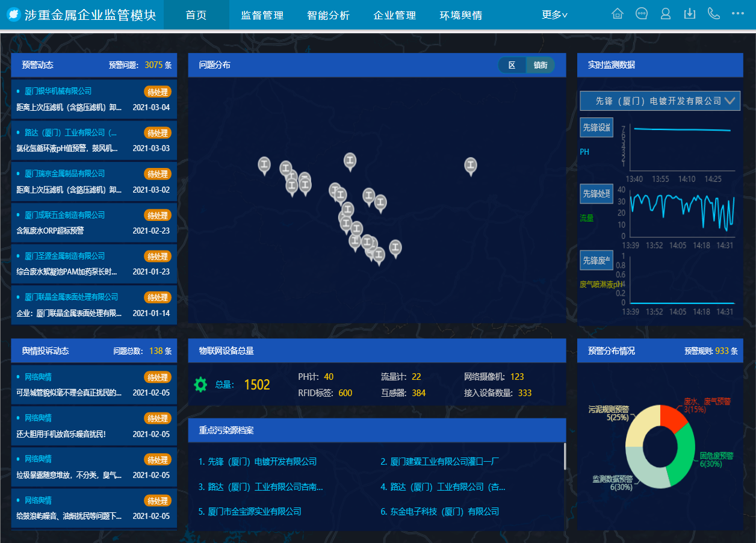Click the home icon in top-right header
The width and height of the screenshot is (756, 543).
coord(618,14)
